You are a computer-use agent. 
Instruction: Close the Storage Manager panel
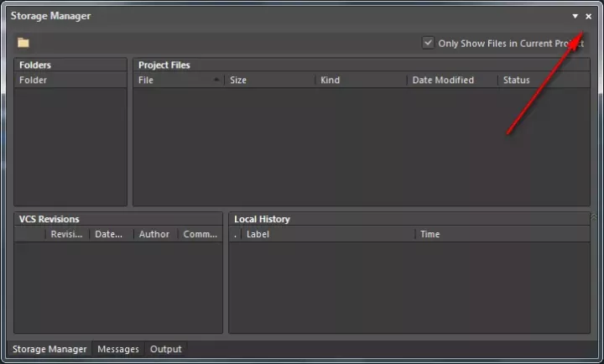pos(588,16)
